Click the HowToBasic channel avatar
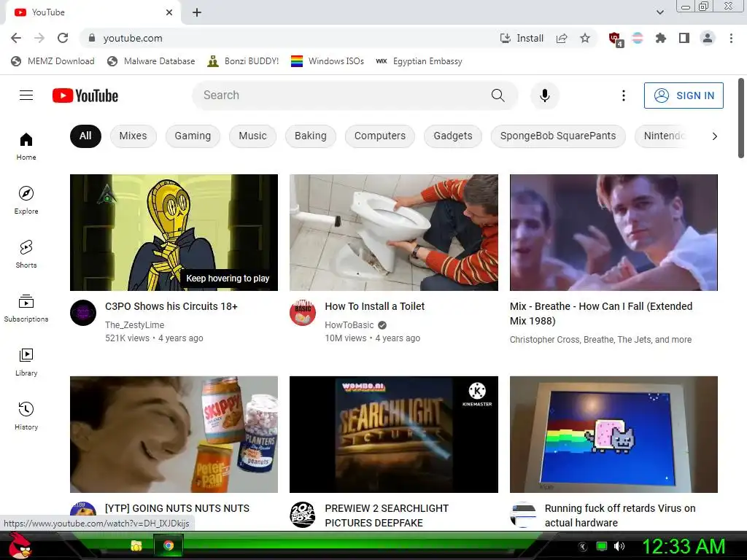Viewport: 747px width, 560px height. (x=303, y=313)
